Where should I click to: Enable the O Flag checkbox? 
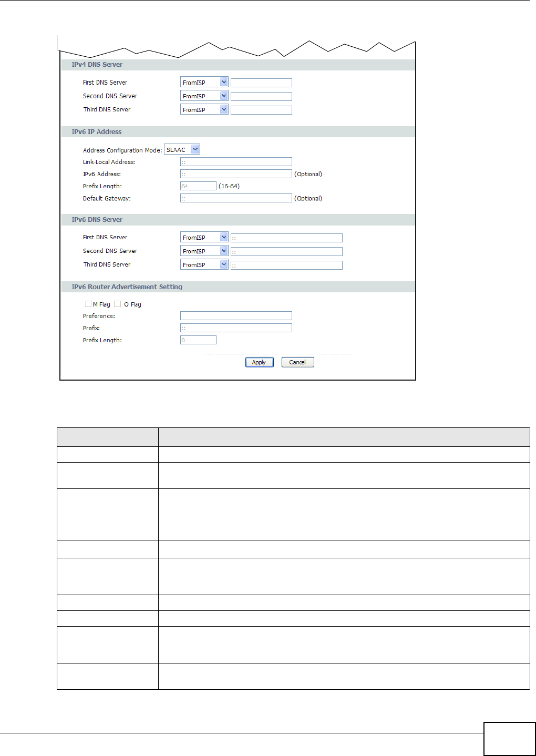click(118, 304)
